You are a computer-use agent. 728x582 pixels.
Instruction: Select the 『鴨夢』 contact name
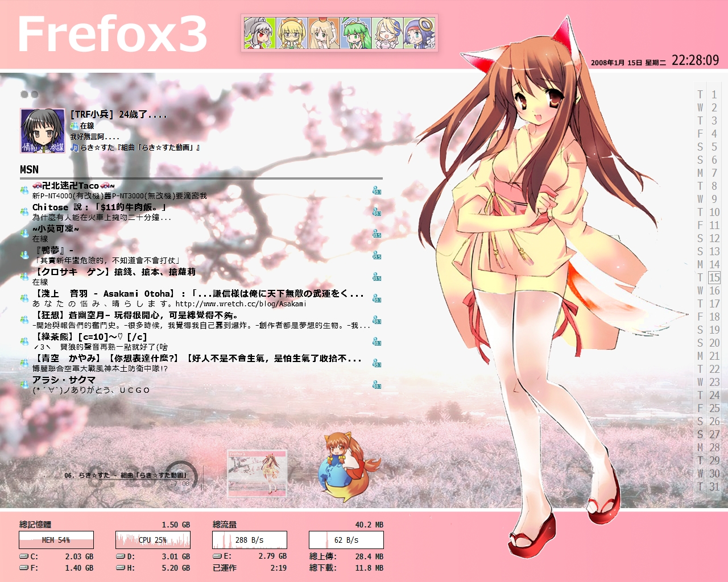53,251
